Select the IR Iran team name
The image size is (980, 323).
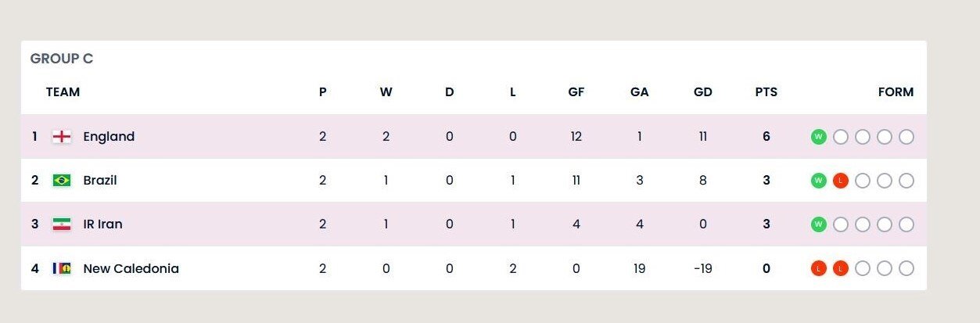(102, 224)
